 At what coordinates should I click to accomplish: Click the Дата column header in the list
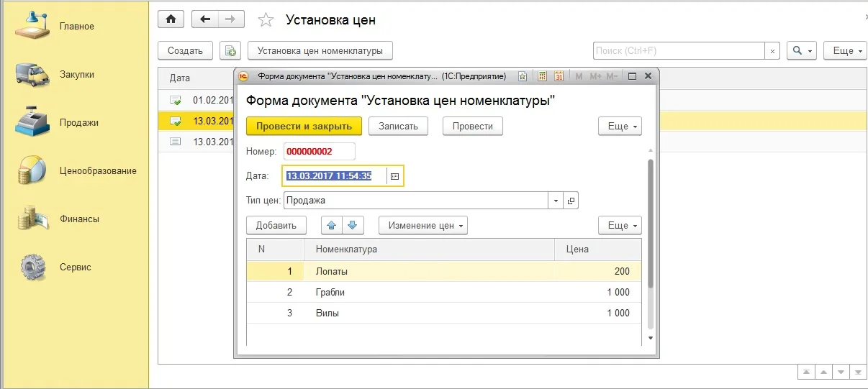pyautogui.click(x=180, y=78)
